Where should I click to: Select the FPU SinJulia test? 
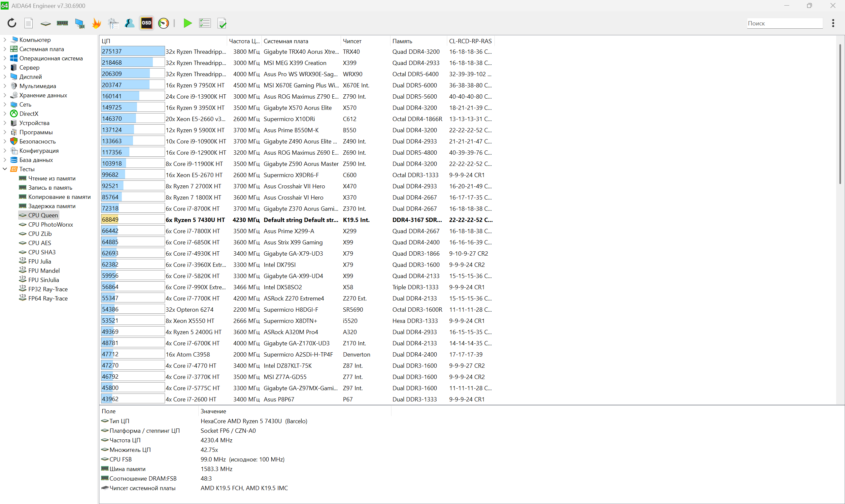(44, 280)
